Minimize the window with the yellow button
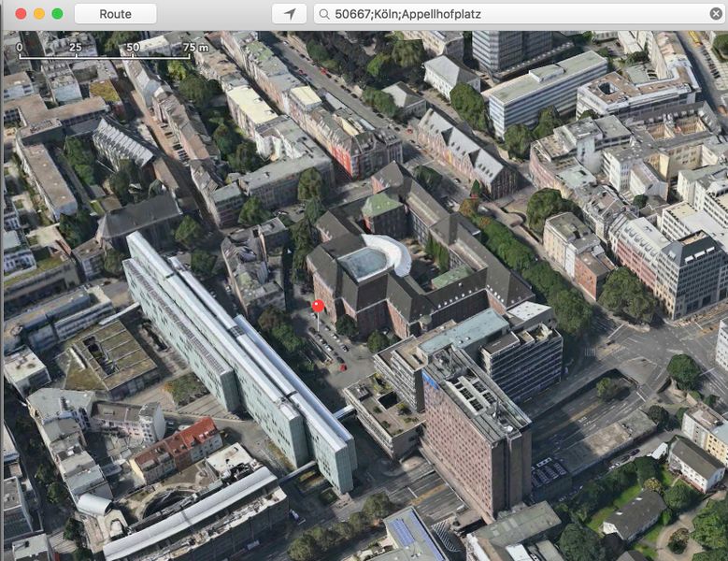Viewport: 728px width, 561px height. [x=38, y=14]
